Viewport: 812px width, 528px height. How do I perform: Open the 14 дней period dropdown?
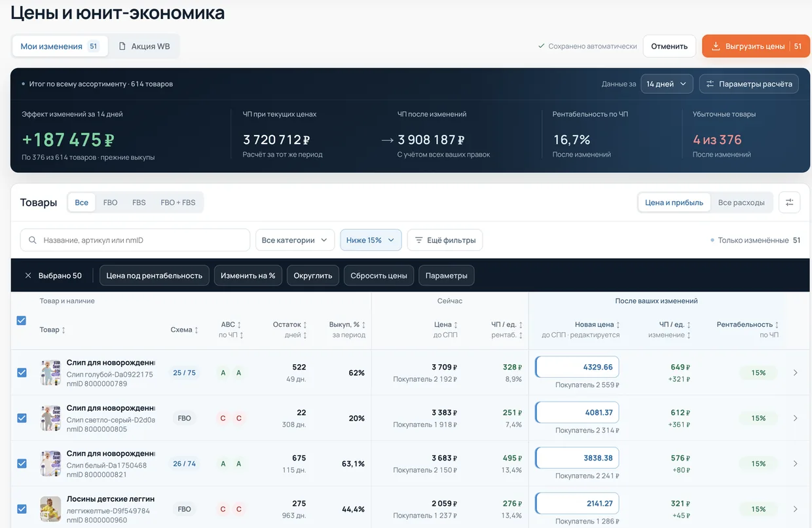[x=667, y=84]
